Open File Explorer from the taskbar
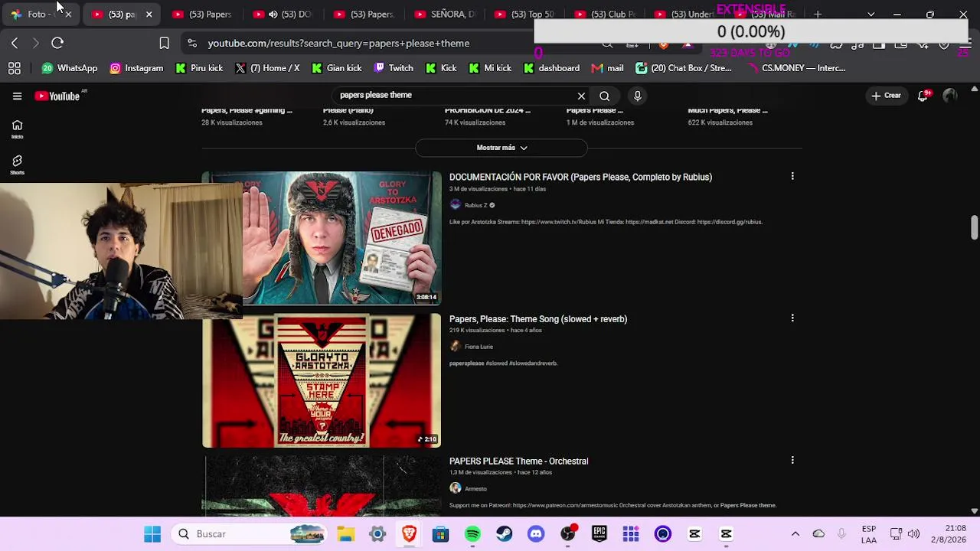980x551 pixels. 346,534
